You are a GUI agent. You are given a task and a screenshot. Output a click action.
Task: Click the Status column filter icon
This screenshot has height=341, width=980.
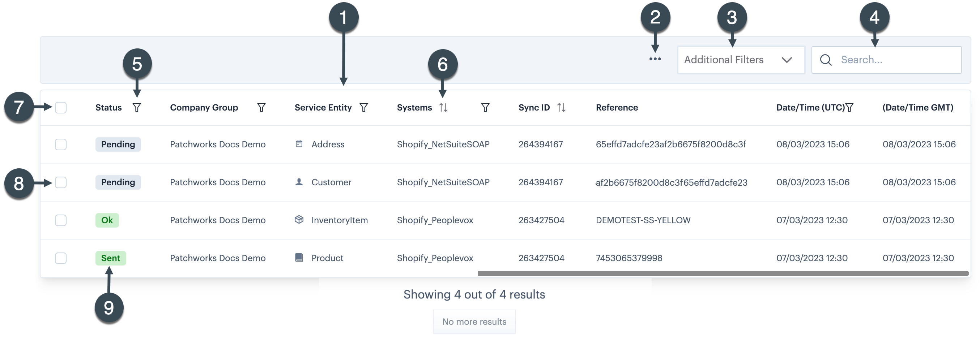(x=137, y=108)
